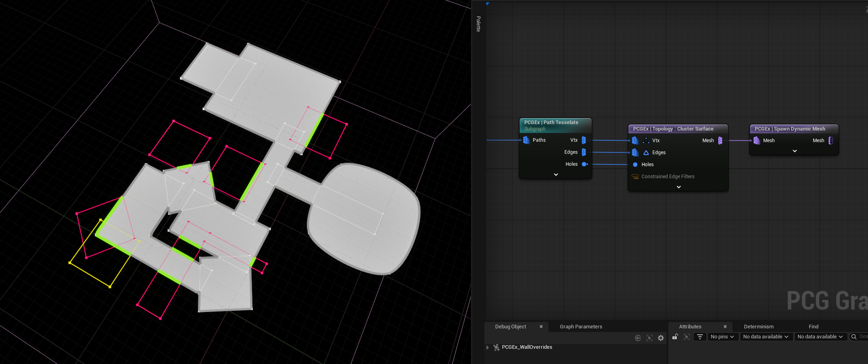
Task: Open the vertical Palette panel
Action: [478, 24]
